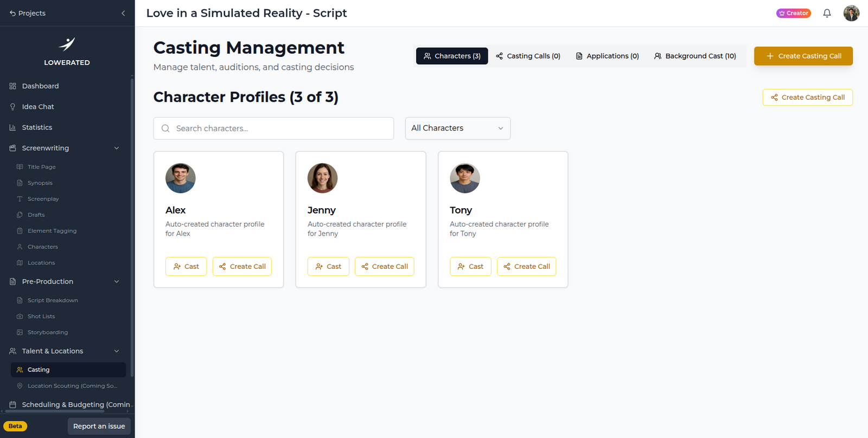Click the Dashboard grid icon
The width and height of the screenshot is (868, 438).
[12, 86]
